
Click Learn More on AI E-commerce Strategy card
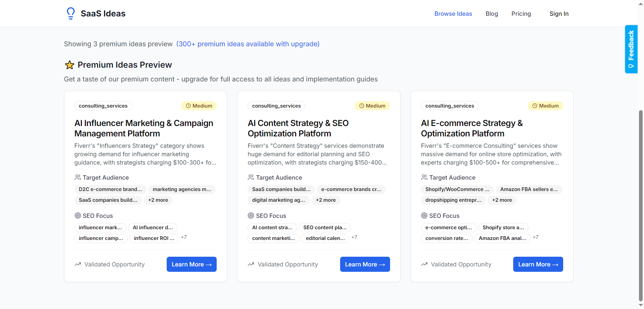(538, 264)
